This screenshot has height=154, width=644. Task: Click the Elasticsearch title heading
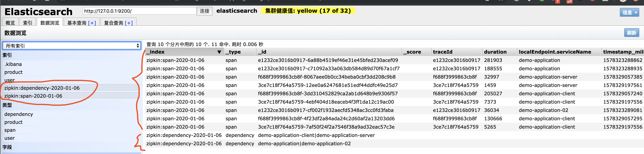tap(39, 12)
